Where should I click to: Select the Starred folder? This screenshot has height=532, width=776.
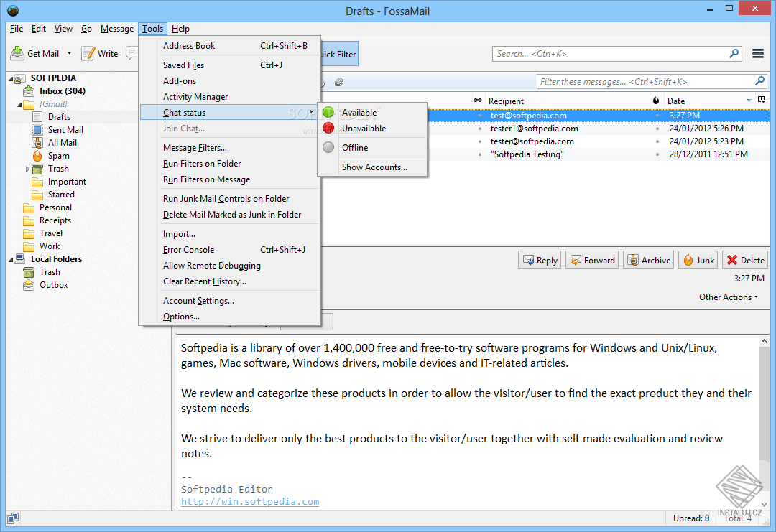coord(61,195)
